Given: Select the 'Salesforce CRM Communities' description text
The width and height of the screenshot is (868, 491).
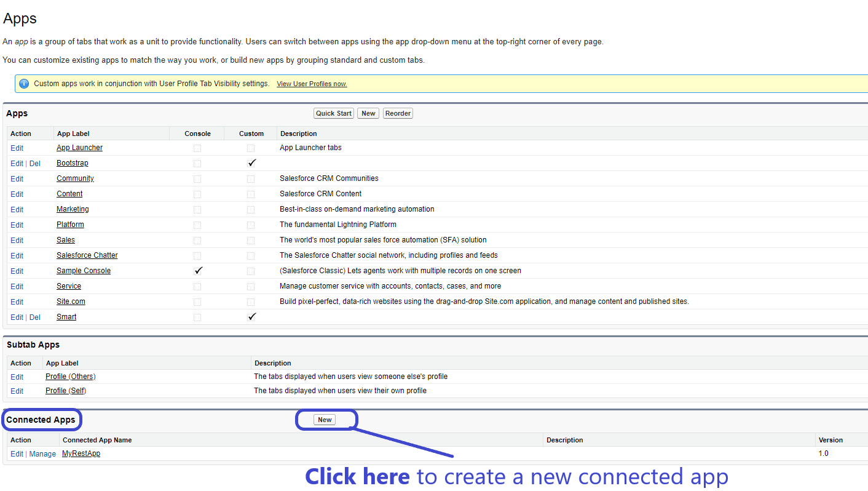Looking at the screenshot, I should pos(329,178).
